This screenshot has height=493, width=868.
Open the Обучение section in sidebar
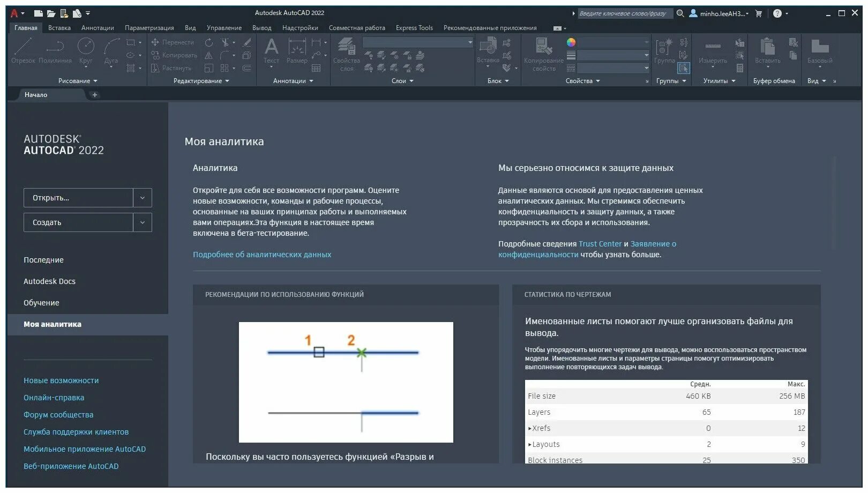pyautogui.click(x=41, y=303)
